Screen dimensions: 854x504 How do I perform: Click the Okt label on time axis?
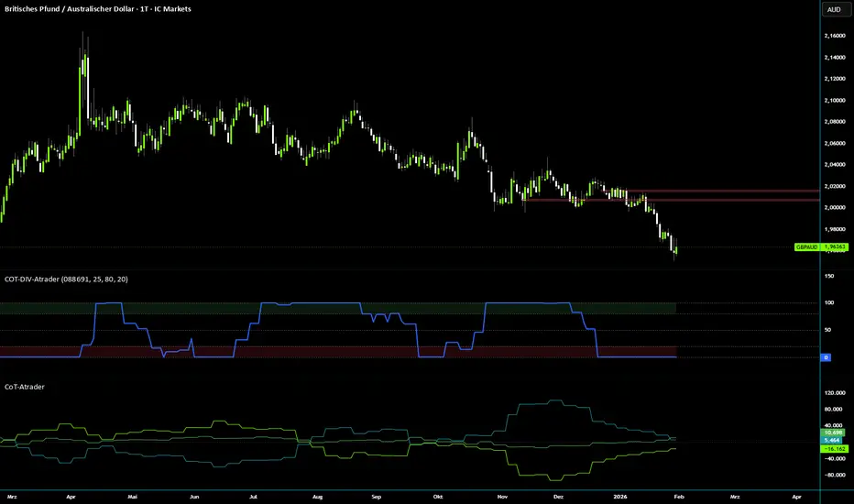coord(438,497)
